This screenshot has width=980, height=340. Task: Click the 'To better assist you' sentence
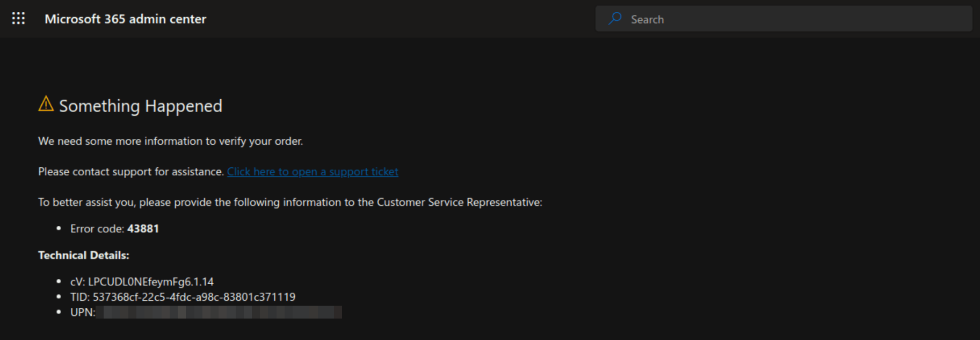pos(290,202)
